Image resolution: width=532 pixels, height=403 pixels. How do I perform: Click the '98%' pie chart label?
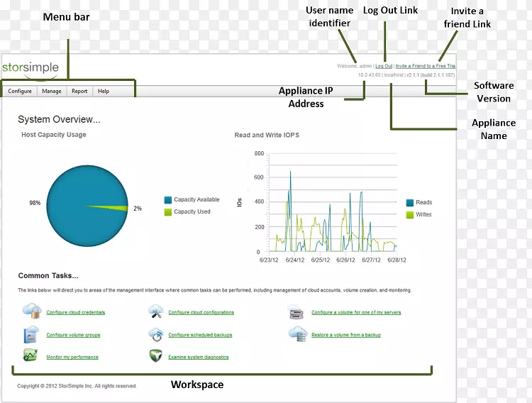35,203
